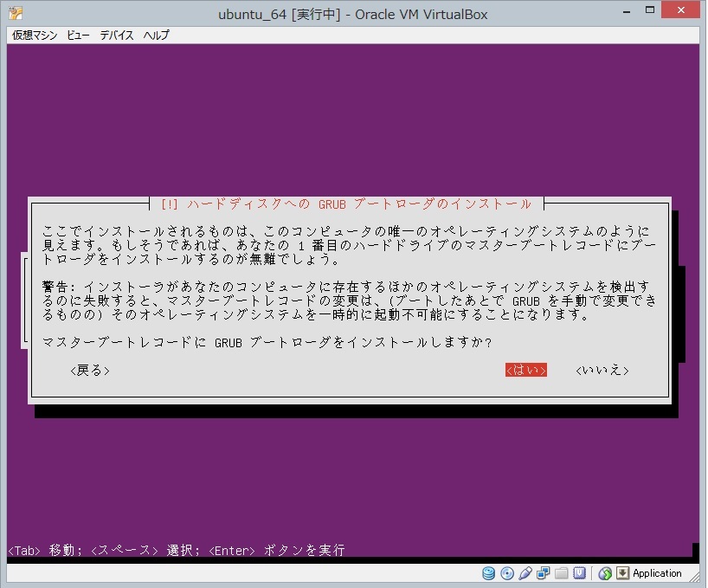708x588 pixels.
Task: Choose <いいえ> to decline GRUB install
Action: point(602,370)
